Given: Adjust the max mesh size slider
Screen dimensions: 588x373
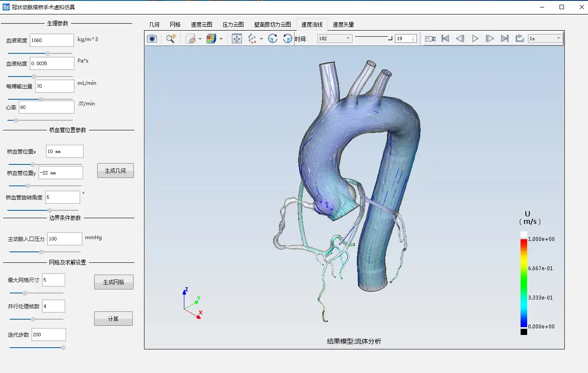Looking at the screenshot, I should coord(36,293).
